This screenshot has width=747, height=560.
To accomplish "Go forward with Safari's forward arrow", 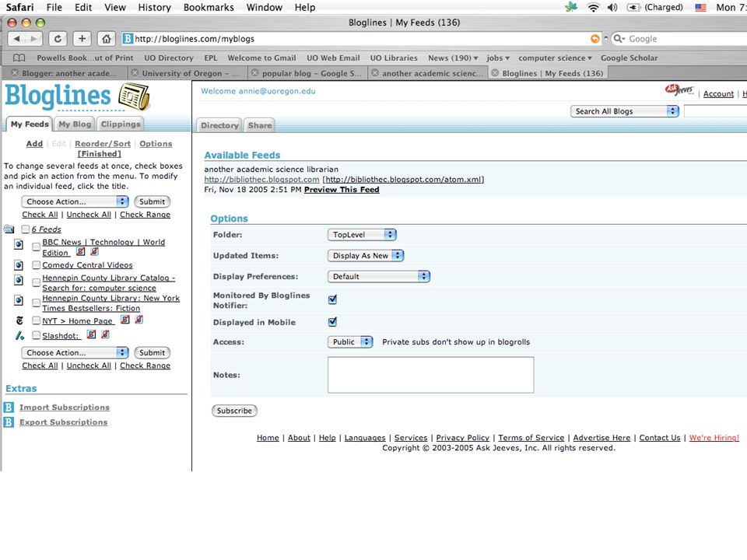I will coord(33,39).
